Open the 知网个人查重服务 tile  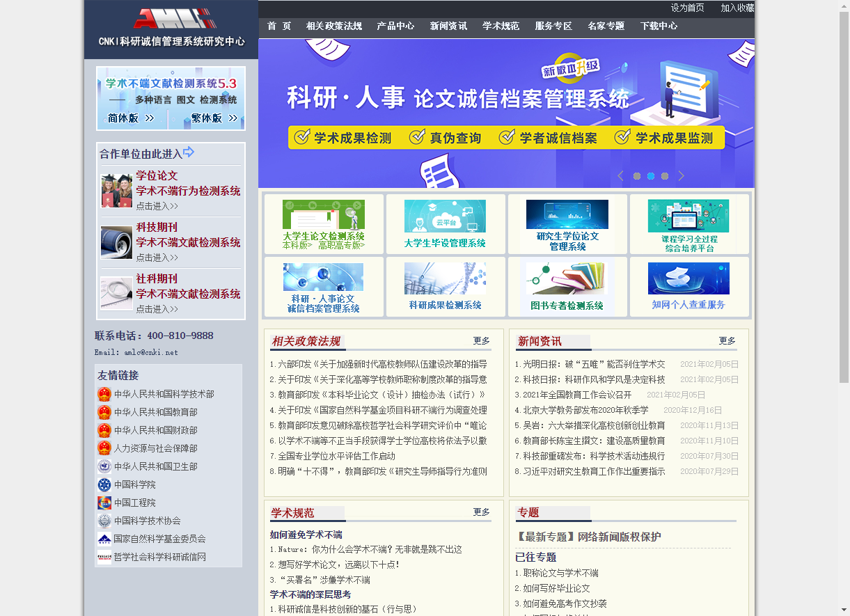pyautogui.click(x=690, y=287)
